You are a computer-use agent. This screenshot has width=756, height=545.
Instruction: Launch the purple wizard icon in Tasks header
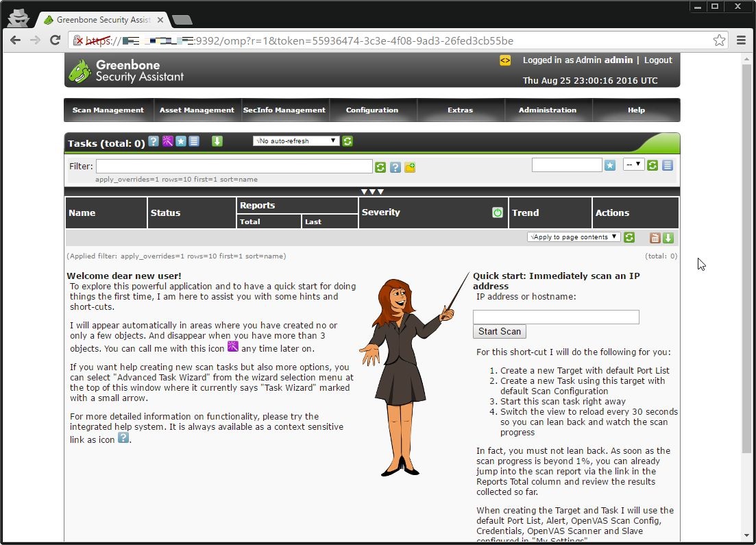click(167, 141)
